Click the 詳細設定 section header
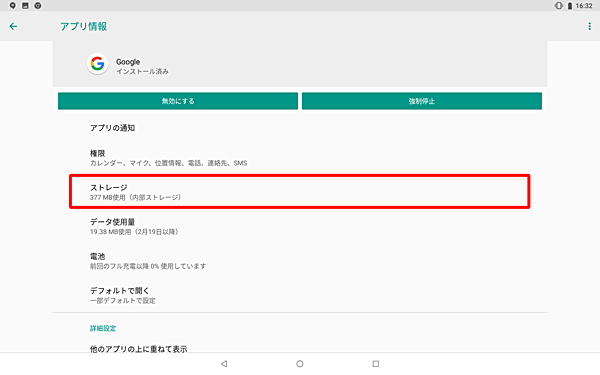The width and height of the screenshot is (600, 375). 103,328
